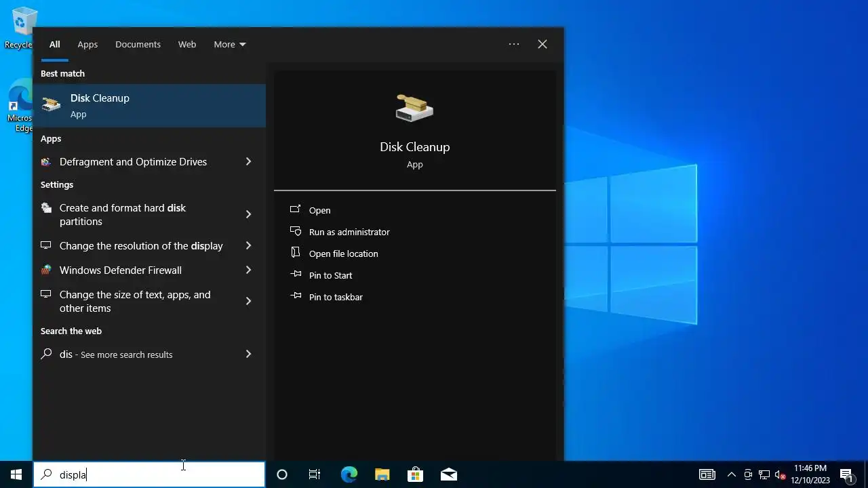Image resolution: width=868 pixels, height=488 pixels.
Task: Click the Create and format hard disk partitions icon
Action: (46, 208)
